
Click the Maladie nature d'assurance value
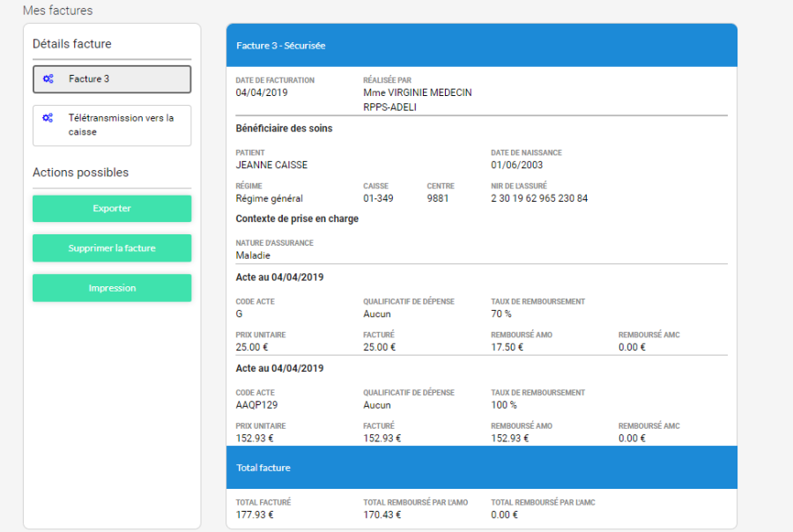point(253,255)
